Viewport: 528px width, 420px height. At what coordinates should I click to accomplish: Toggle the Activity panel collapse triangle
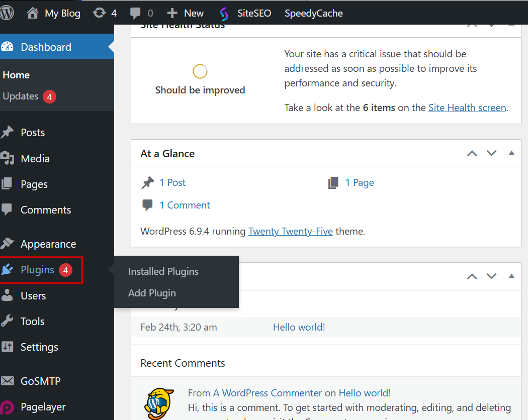pyautogui.click(x=511, y=276)
